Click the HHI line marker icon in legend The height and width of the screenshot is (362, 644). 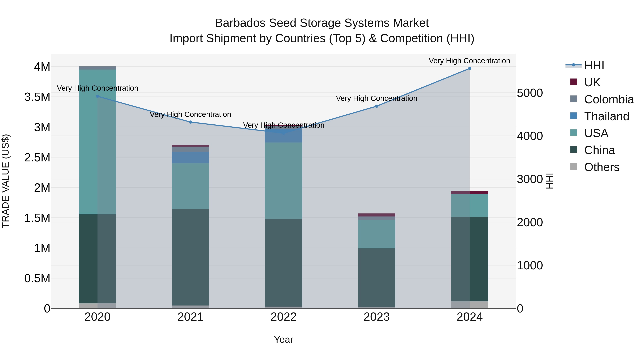[574, 65]
